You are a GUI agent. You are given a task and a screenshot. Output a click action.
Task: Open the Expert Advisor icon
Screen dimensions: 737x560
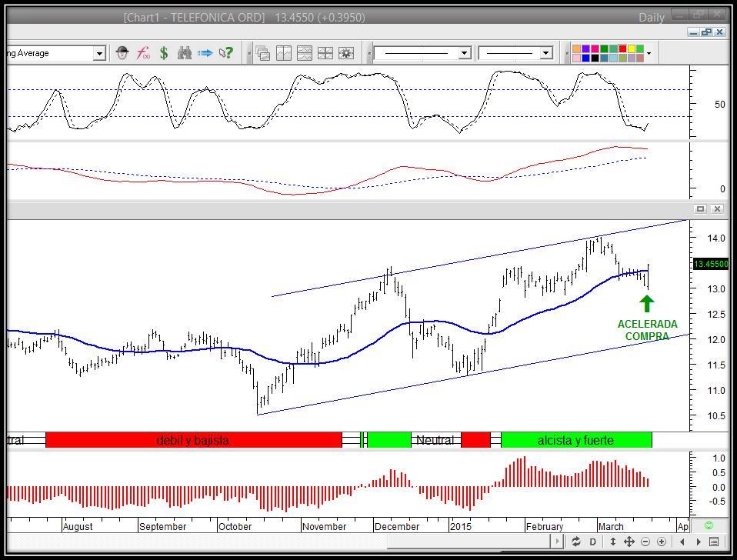pyautogui.click(x=122, y=53)
